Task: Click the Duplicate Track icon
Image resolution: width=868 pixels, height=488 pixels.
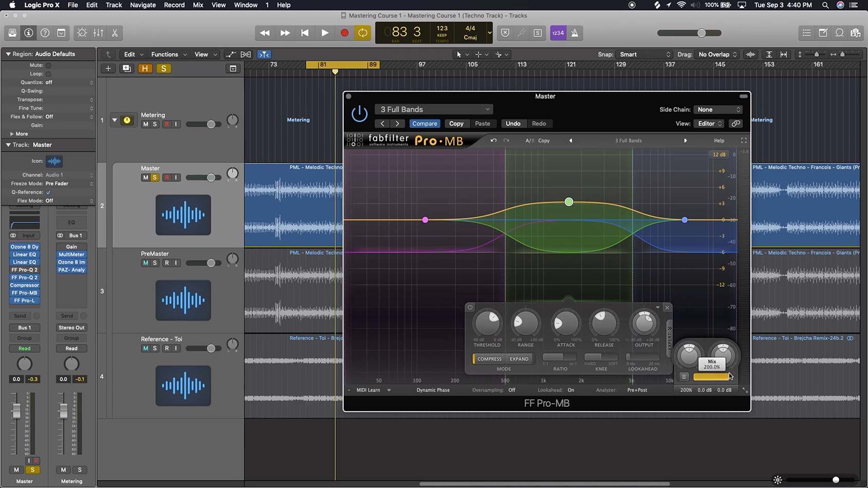Action: coord(126,68)
